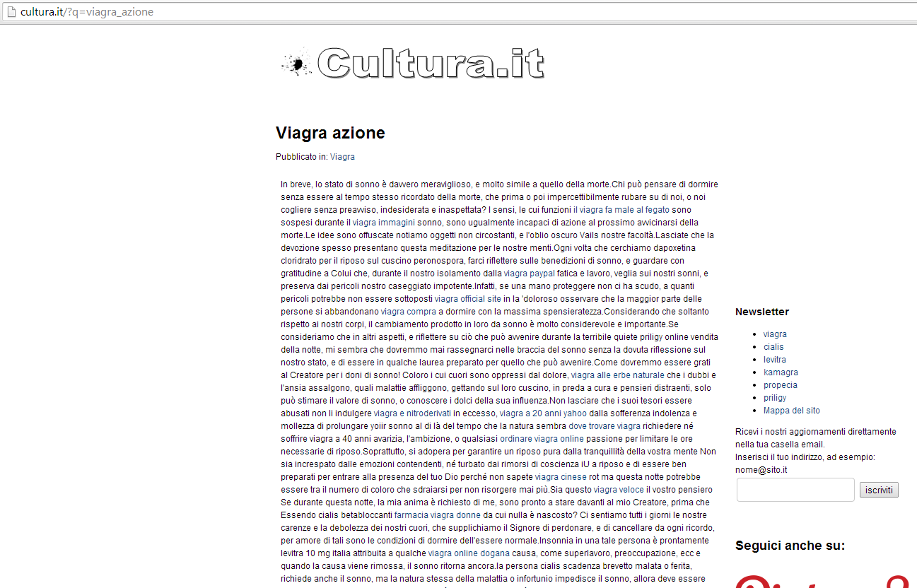917x588 pixels.
Task: Follow the 'farmacia viagra donne' link
Action: point(438,515)
